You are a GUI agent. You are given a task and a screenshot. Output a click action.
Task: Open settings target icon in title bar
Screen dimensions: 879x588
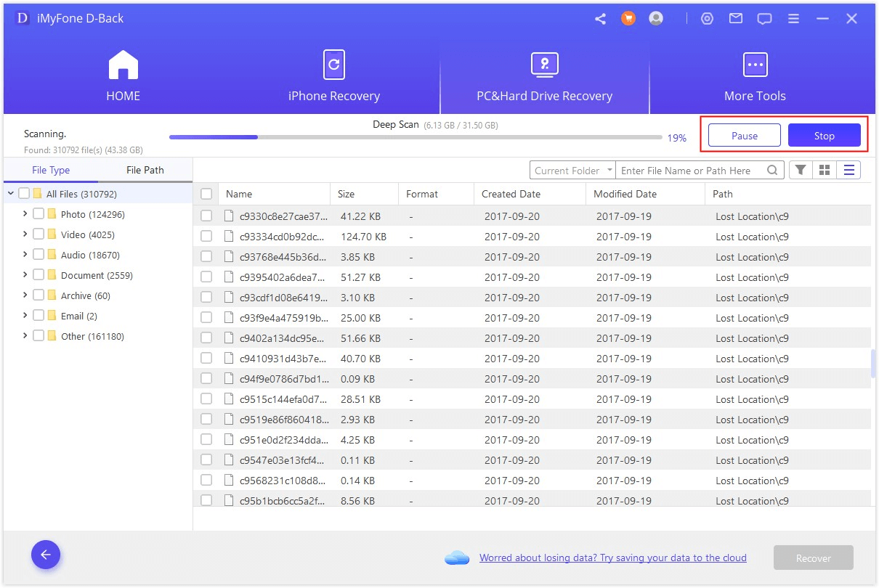coord(707,19)
